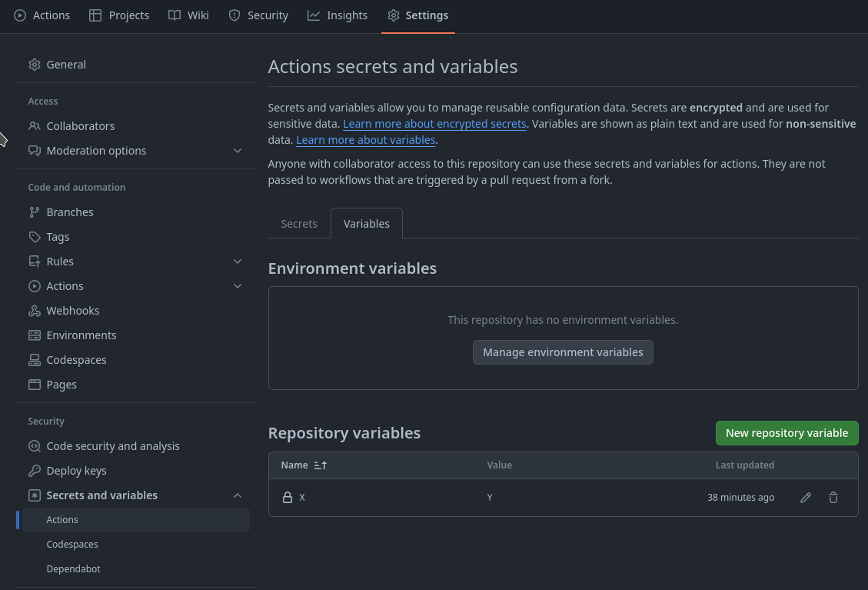Open the Insights repository tab
This screenshot has width=868, height=590.
click(x=338, y=15)
